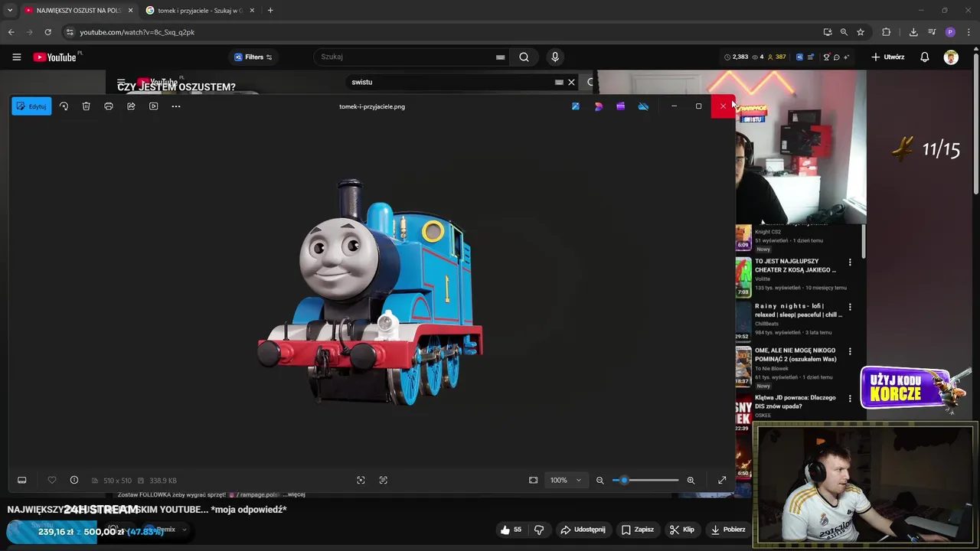This screenshot has width=980, height=551.
Task: Switch to tomek i przyjaciele browser tab
Action: [x=199, y=11]
